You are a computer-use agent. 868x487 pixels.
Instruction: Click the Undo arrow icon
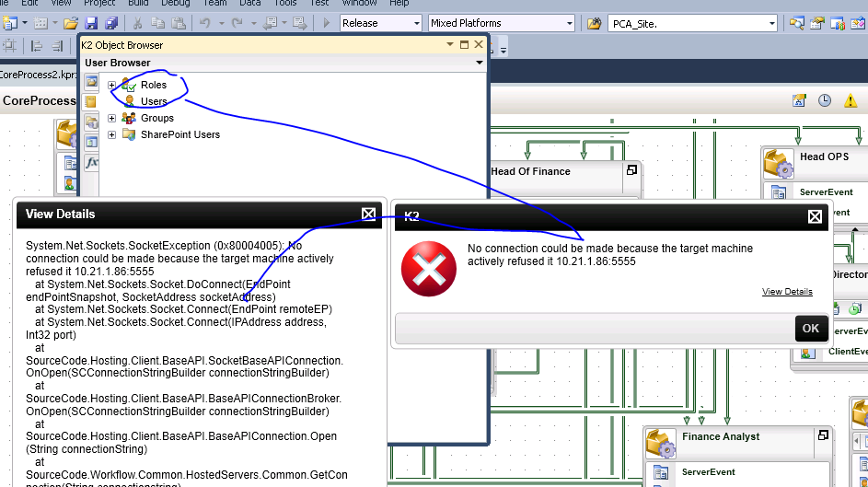(x=204, y=23)
